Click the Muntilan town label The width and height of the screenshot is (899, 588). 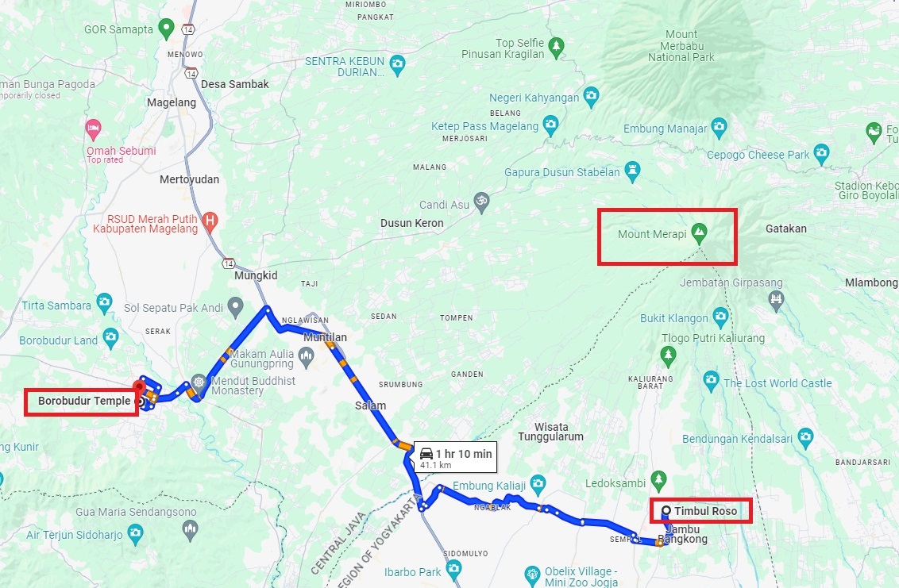[325, 337]
